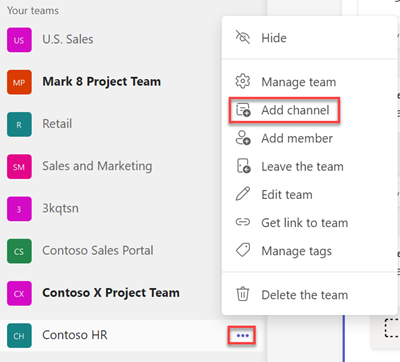This screenshot has width=400, height=362.
Task: Select Contoso X Project Team
Action: click(111, 293)
